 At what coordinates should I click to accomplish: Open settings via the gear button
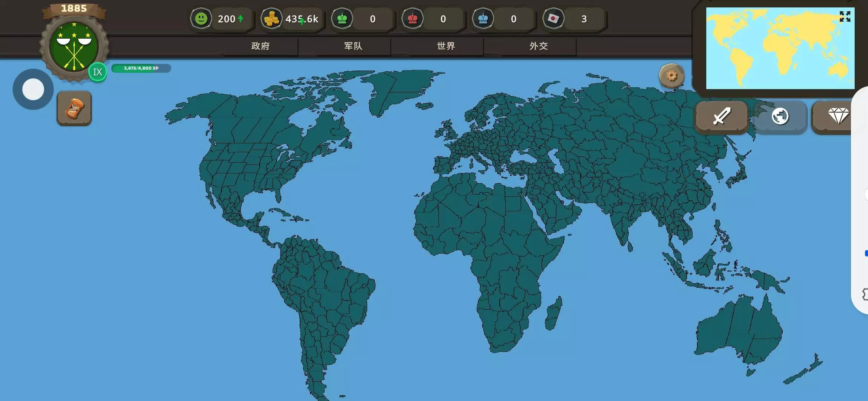[x=671, y=76]
